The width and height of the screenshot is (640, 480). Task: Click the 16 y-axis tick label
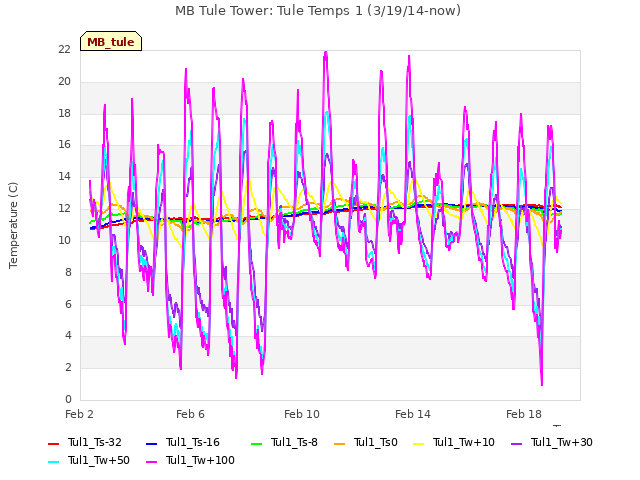(64, 144)
